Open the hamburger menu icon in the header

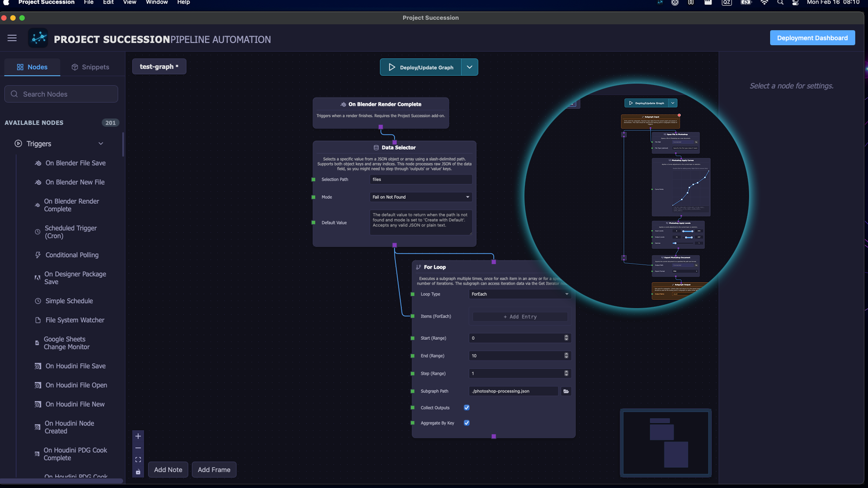[x=12, y=38]
